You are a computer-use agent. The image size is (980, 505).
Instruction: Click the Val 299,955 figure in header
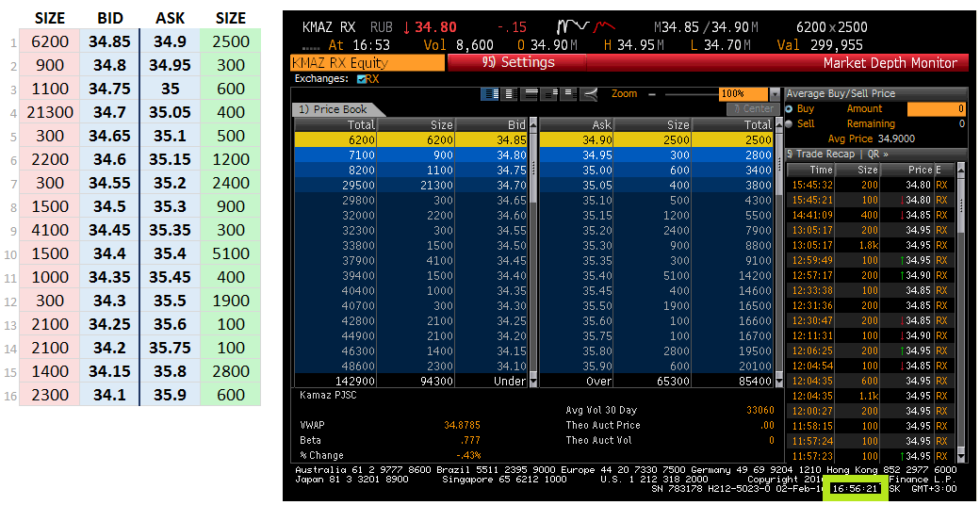coord(819,45)
